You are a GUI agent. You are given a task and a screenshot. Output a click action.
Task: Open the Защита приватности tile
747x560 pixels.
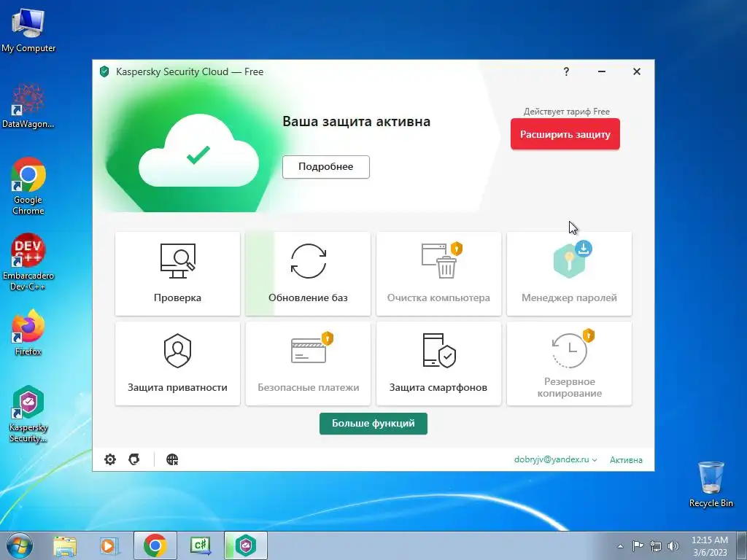178,364
